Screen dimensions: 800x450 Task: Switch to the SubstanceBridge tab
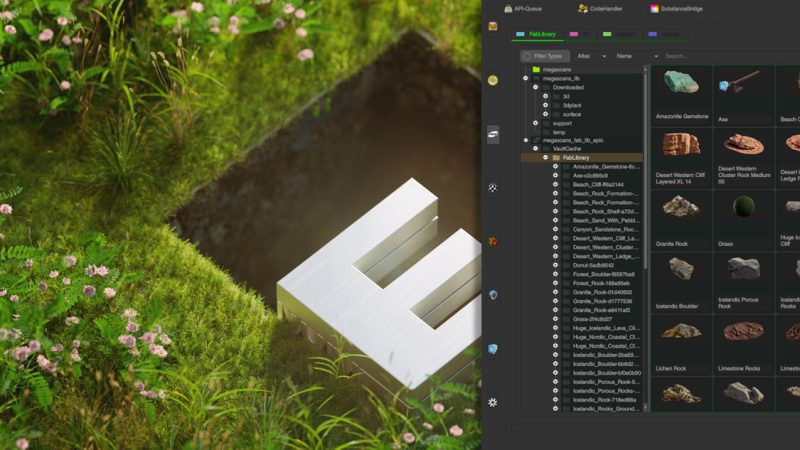677,9
